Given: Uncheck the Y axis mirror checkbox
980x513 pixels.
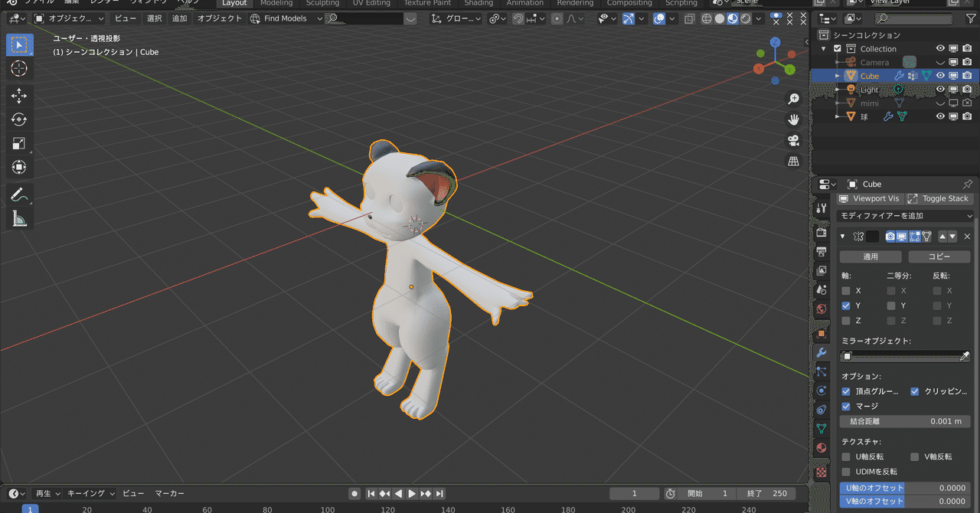Looking at the screenshot, I should coord(846,306).
